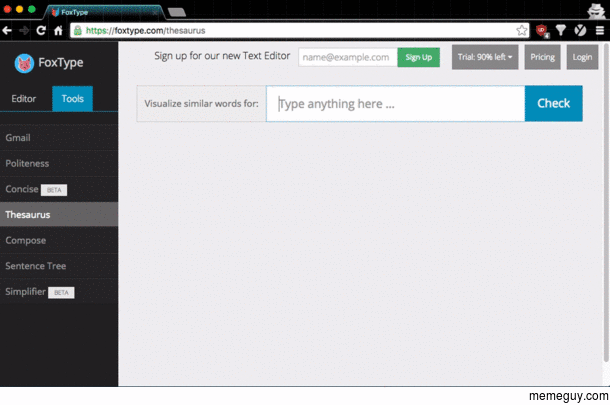Screen dimensions: 610x405
Task: Click the browser back arrow
Action: 7,30
